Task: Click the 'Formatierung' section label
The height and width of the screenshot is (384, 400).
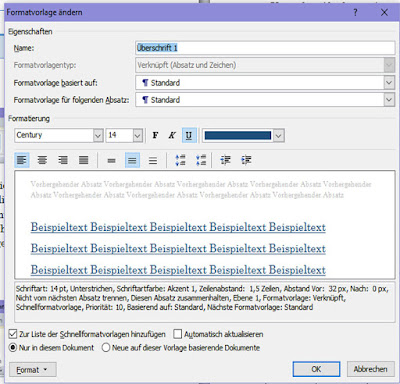Action: pyautogui.click(x=29, y=119)
